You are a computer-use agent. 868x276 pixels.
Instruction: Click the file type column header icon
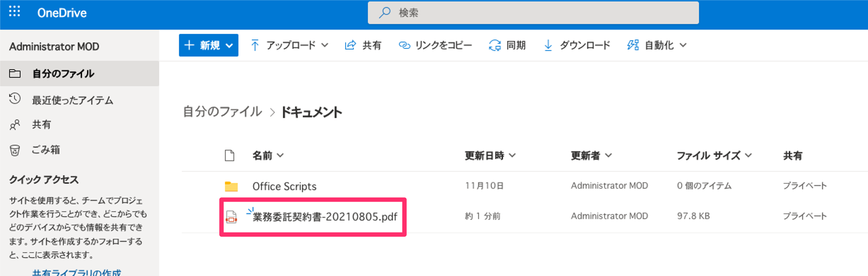[x=229, y=155]
